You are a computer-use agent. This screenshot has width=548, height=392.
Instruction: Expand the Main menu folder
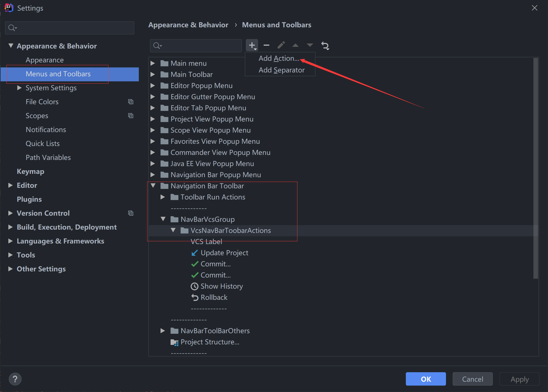[153, 63]
